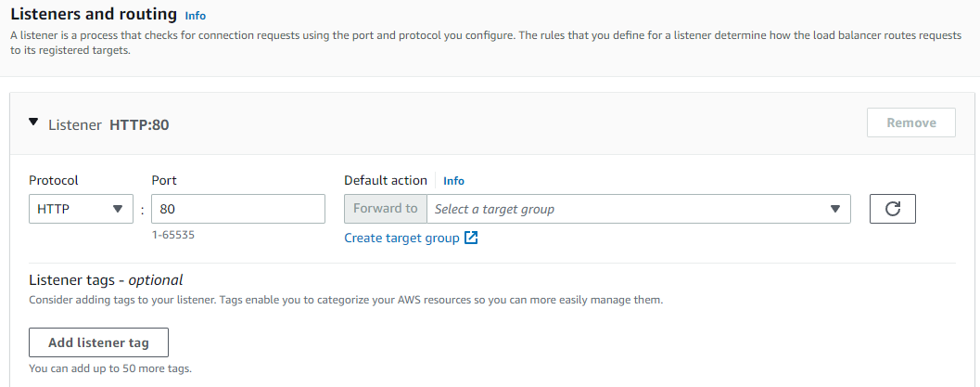Viewport: 980px width, 387px height.
Task: Click the Listener HTTP:80 header title
Action: click(x=108, y=124)
